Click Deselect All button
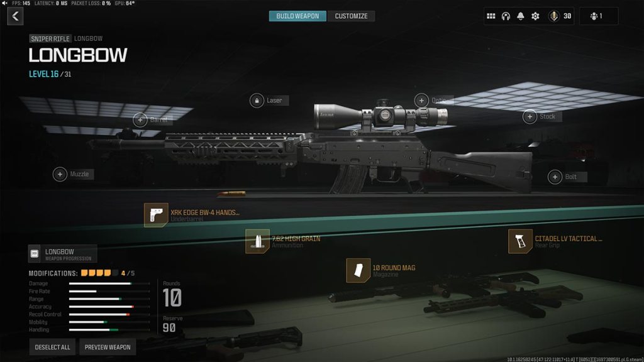This screenshot has height=362, width=644. click(x=53, y=347)
